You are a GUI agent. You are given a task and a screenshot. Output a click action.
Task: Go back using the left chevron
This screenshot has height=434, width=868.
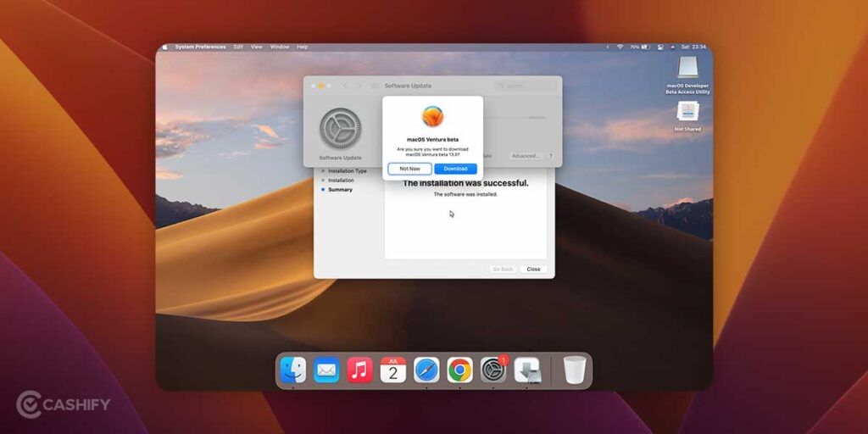point(345,86)
